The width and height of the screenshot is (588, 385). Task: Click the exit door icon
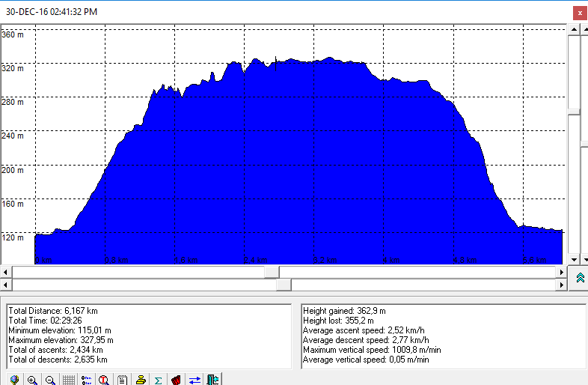212,380
